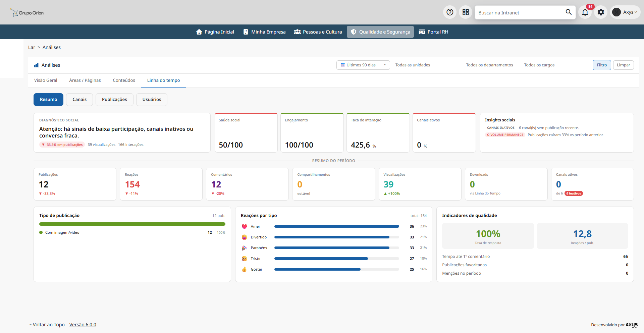
Task: Select the Publicações sub-tab
Action: click(114, 100)
